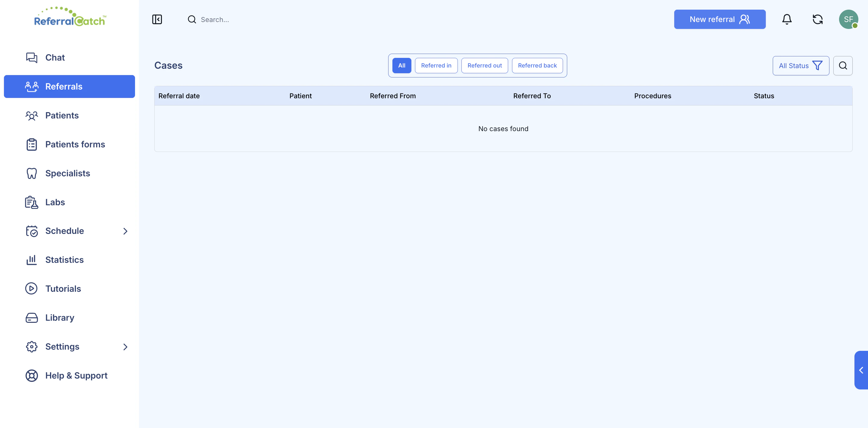This screenshot has width=868, height=428.
Task: Click the search cases magnifier button
Action: point(843,66)
